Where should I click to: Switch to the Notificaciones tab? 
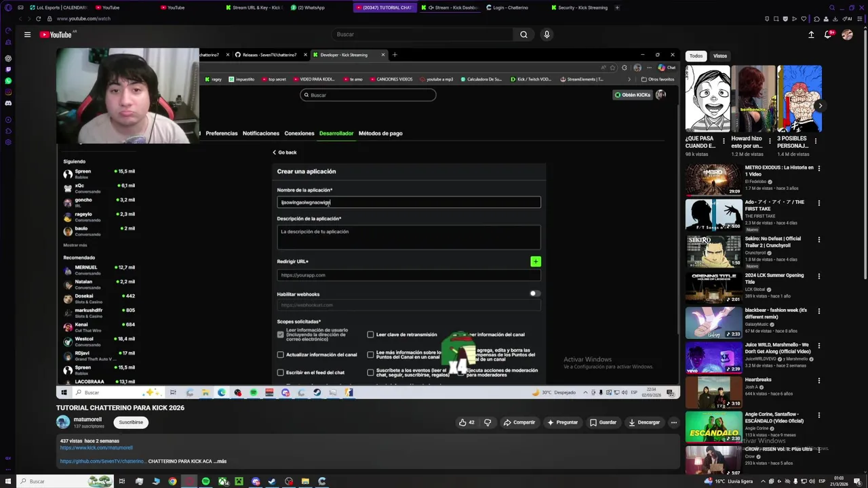point(261,134)
